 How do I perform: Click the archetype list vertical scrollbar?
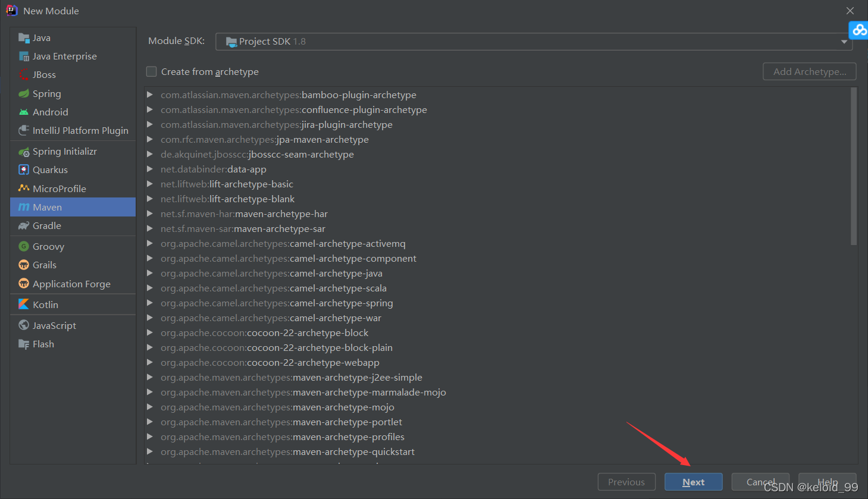pos(854,167)
